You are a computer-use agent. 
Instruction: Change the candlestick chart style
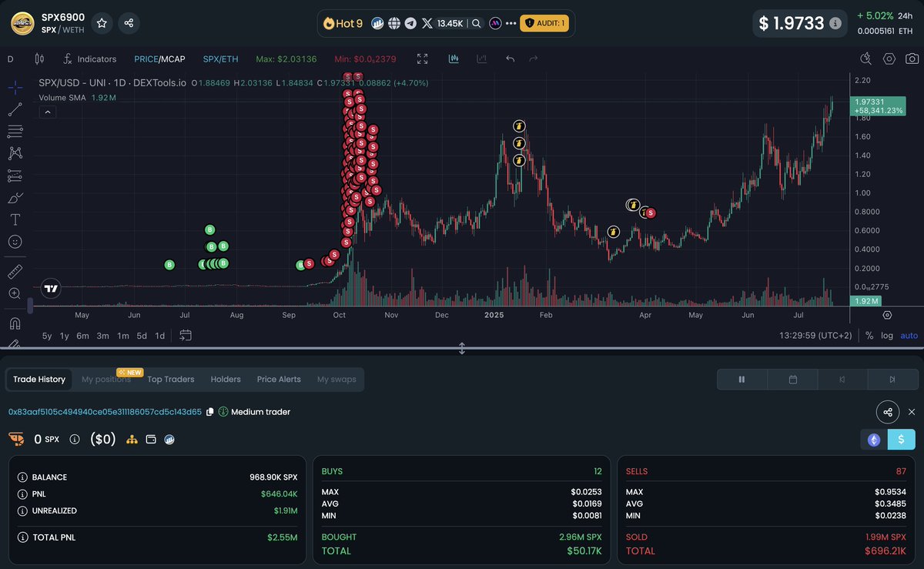[40, 59]
